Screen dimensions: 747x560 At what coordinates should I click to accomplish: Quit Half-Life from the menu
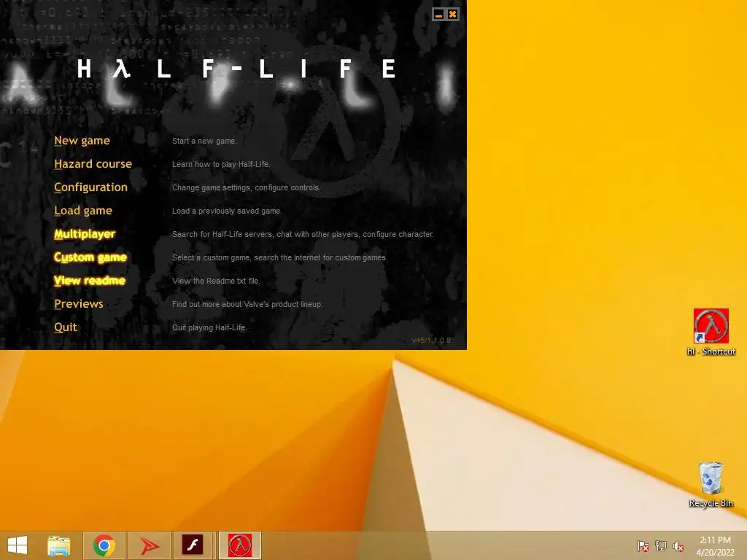pyautogui.click(x=65, y=327)
